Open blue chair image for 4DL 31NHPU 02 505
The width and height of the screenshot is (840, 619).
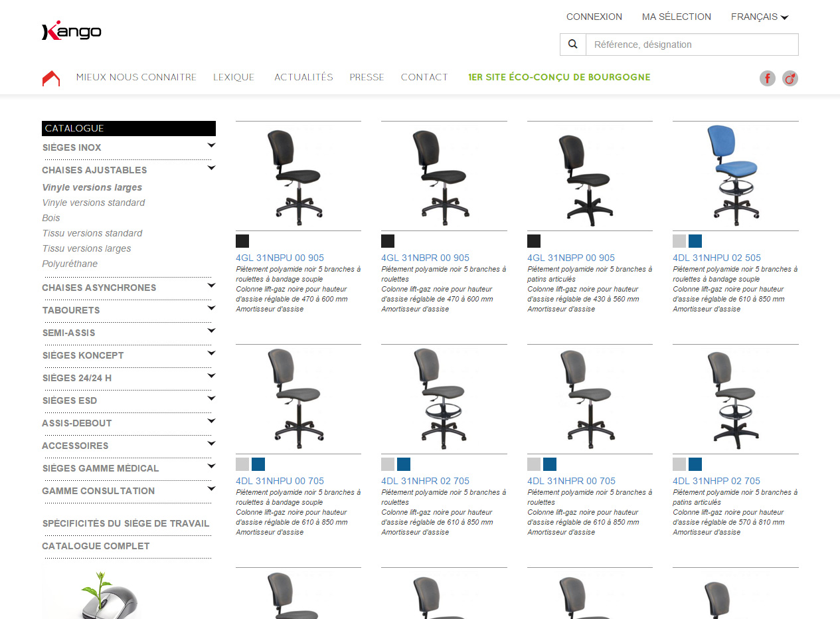[736, 176]
